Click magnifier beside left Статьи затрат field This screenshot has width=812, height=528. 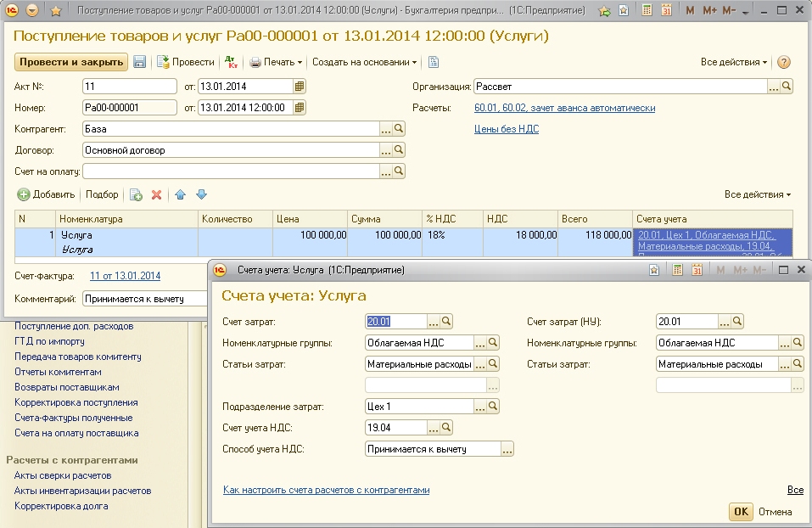coord(493,364)
